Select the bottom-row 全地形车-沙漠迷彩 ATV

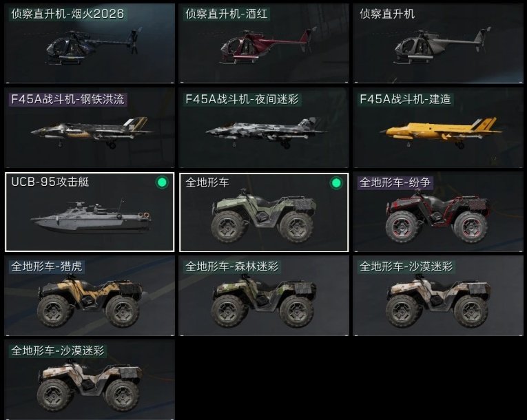point(90,379)
